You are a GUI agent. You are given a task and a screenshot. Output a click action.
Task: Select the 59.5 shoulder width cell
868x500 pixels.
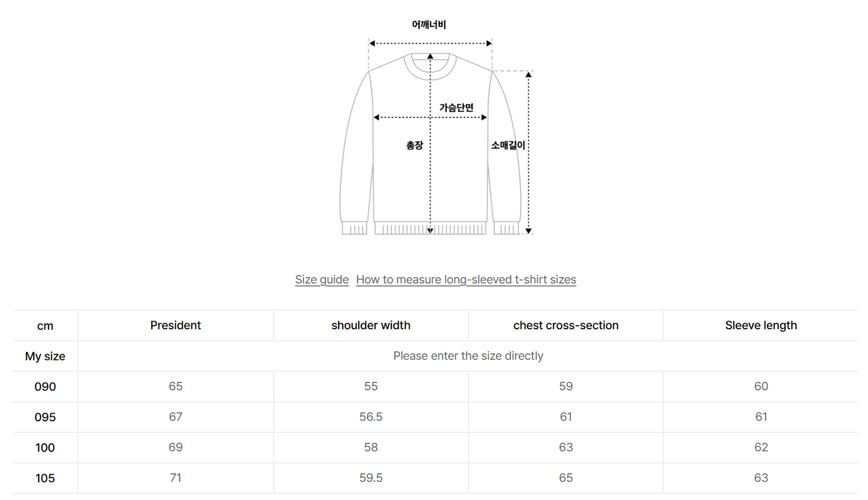pos(371,478)
